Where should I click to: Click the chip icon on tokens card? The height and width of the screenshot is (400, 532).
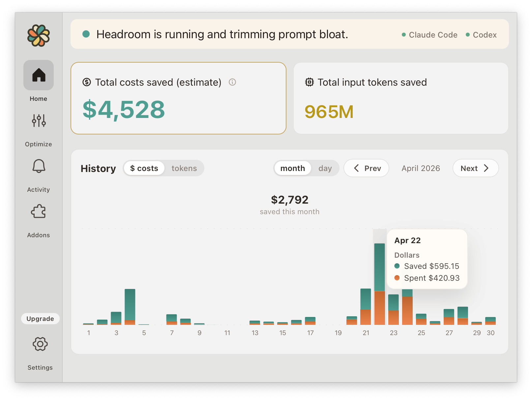(x=309, y=82)
